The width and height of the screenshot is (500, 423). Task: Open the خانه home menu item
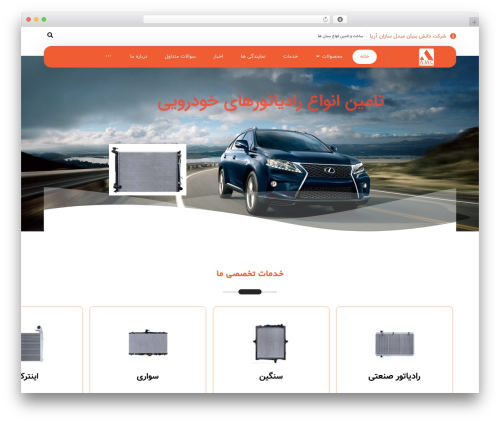[365, 57]
